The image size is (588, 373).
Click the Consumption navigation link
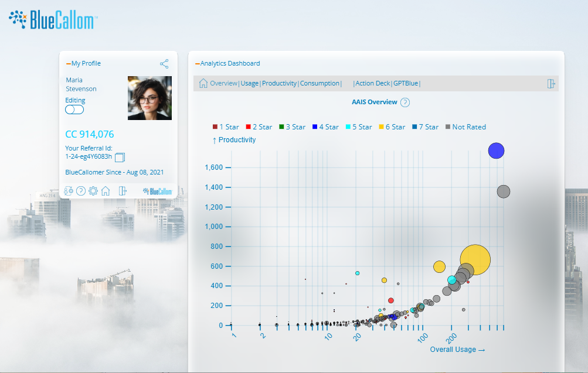pos(320,83)
